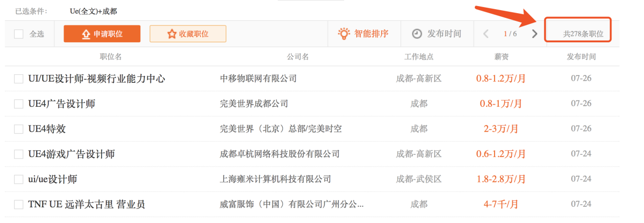Click salary 0.8-1万/月
This screenshot has height=223, width=644.
(501, 104)
